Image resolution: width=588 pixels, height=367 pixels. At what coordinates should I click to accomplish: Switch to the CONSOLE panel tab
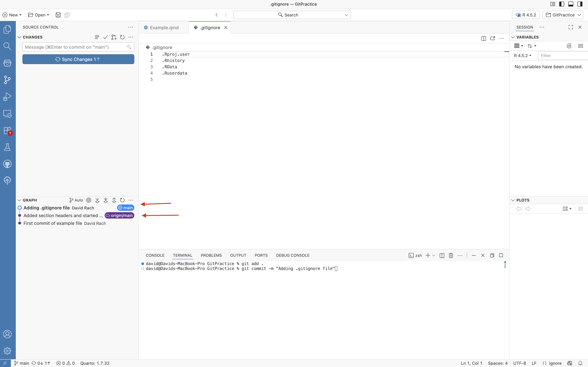pos(155,255)
